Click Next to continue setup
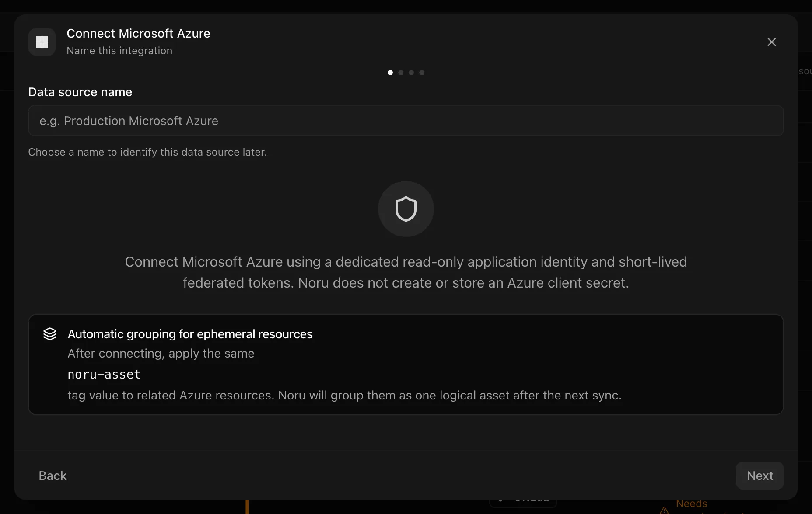Viewport: 812px width, 514px height. [x=759, y=476]
